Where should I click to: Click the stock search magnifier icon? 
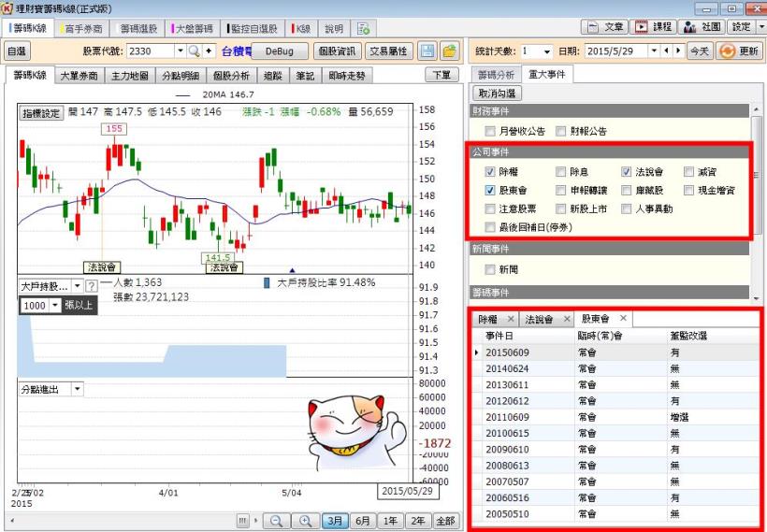194,50
